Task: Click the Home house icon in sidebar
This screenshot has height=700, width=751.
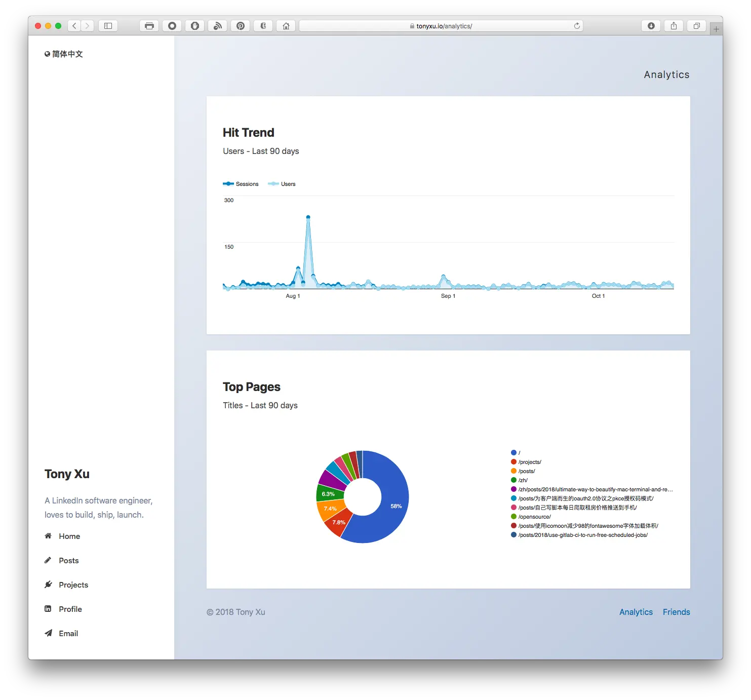Action: point(48,535)
